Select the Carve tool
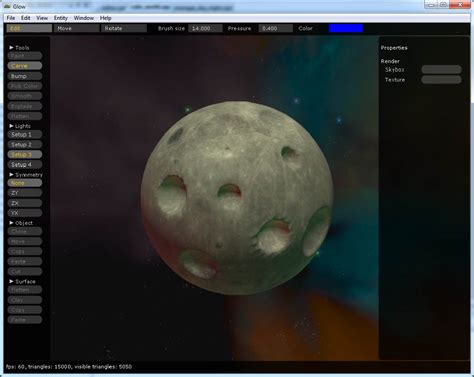 25,66
